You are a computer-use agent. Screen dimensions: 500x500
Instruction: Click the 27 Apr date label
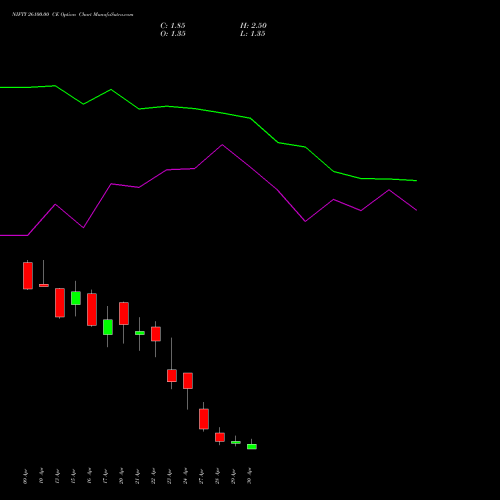pos(202,477)
